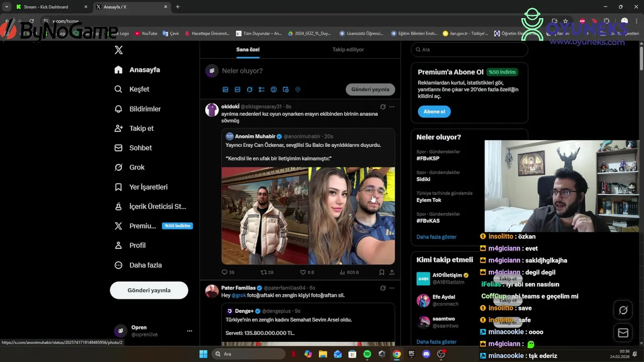Viewport: 644px width, 362px height.
Task: Open a new browser tab
Action: 178,7
